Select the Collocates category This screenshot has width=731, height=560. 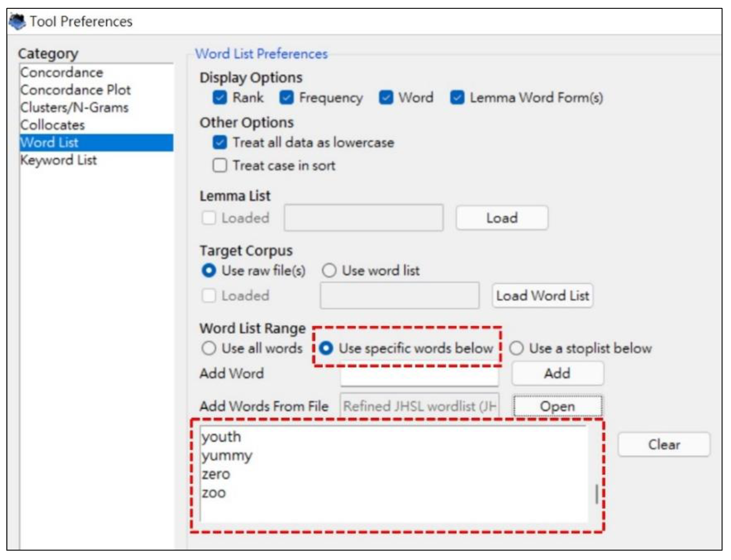(53, 125)
